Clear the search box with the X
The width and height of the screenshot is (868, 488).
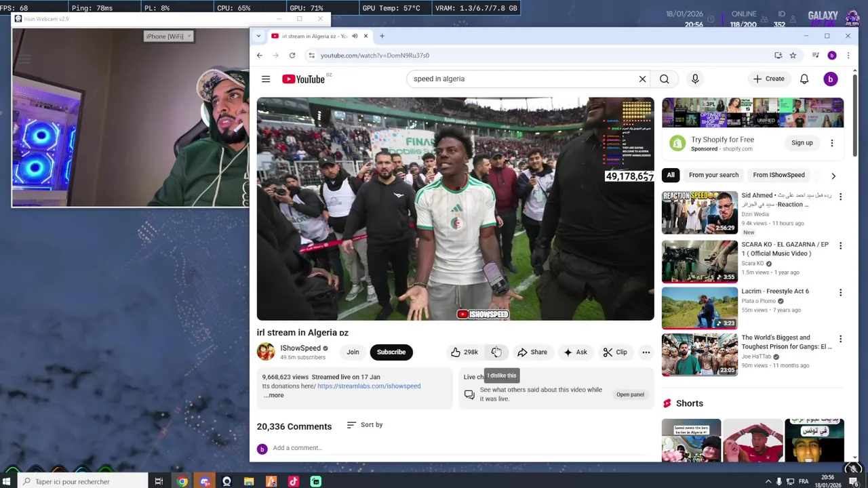pos(642,79)
